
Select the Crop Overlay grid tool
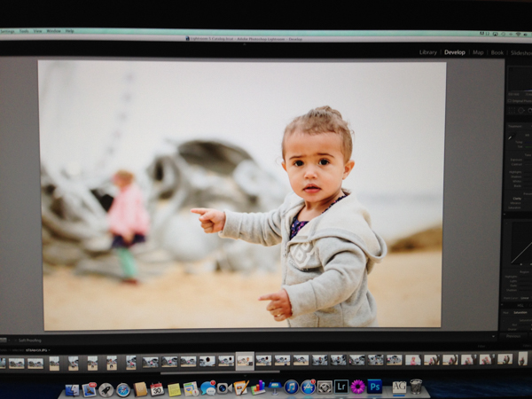coord(512,110)
